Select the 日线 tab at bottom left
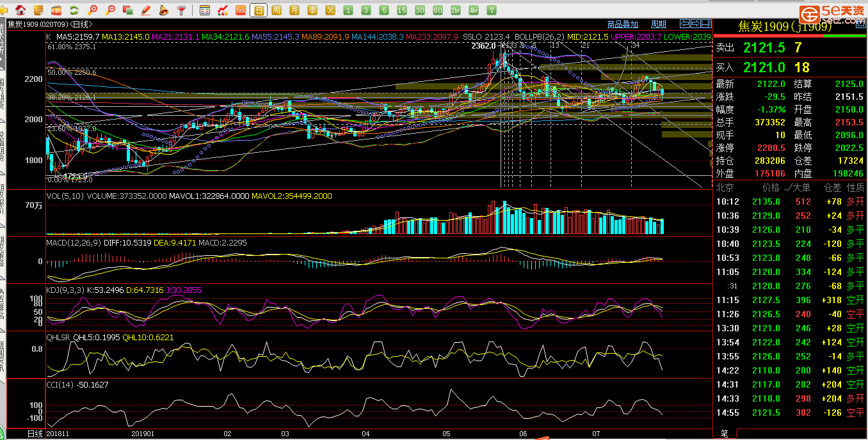The height and width of the screenshot is (440, 868). (35, 434)
